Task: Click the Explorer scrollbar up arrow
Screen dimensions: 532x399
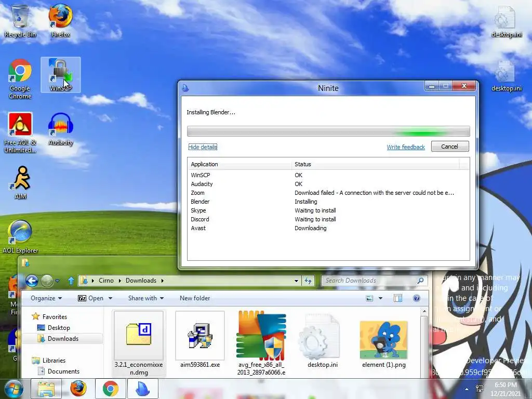Action: coord(424,311)
